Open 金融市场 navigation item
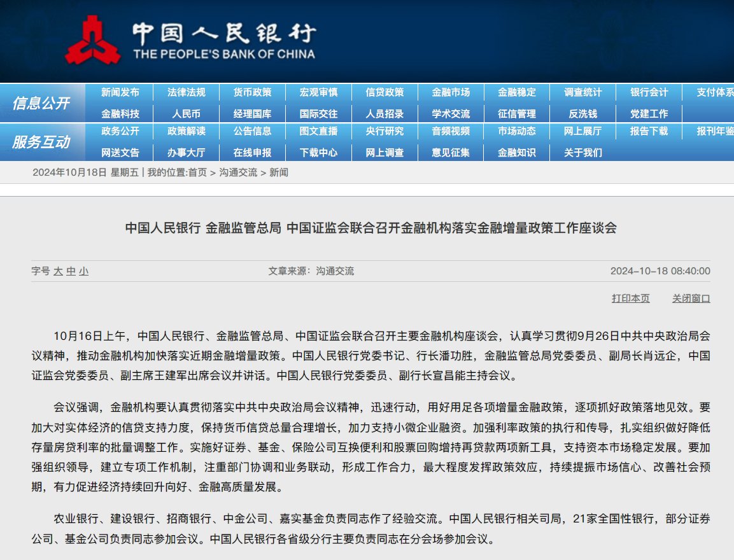 [x=451, y=92]
